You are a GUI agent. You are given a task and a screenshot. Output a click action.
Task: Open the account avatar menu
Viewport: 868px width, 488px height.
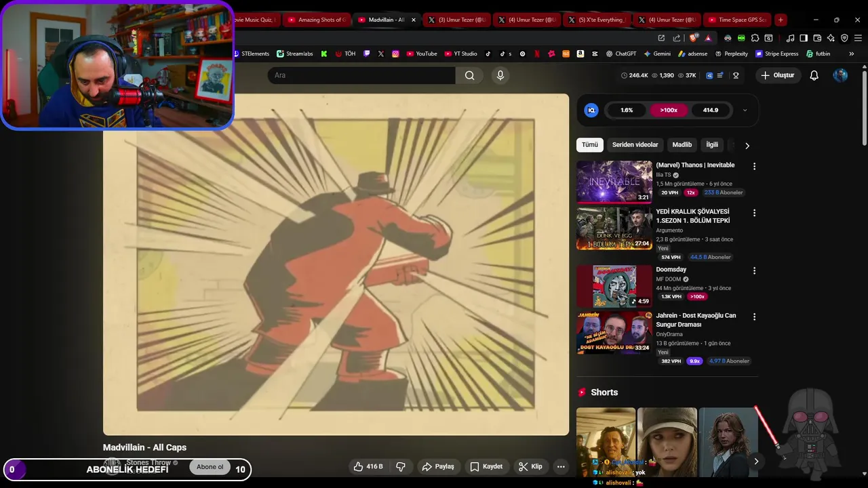click(x=840, y=75)
